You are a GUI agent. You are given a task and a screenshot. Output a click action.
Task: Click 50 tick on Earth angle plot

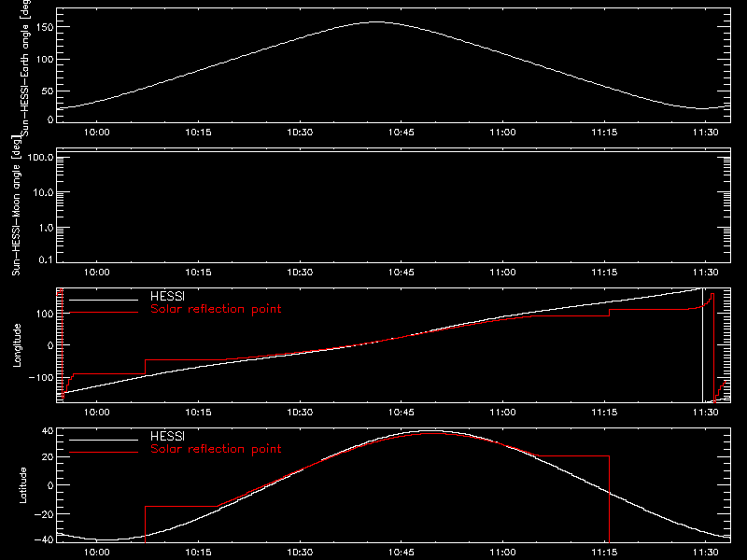(48, 91)
